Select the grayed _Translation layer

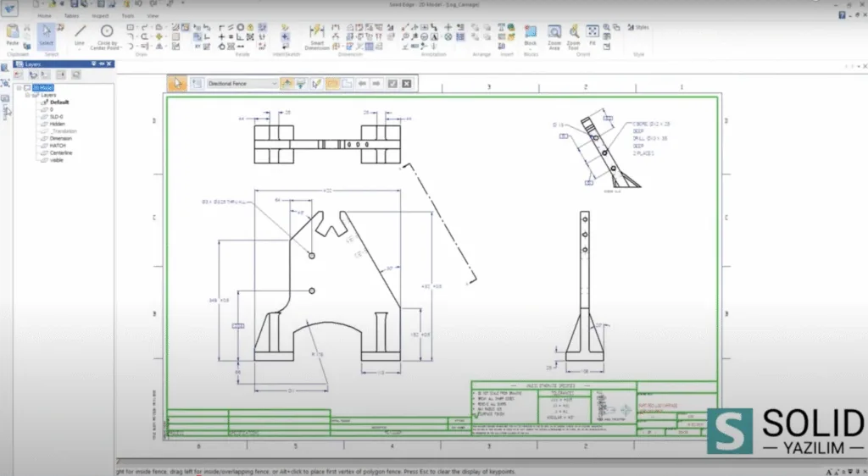(x=64, y=131)
